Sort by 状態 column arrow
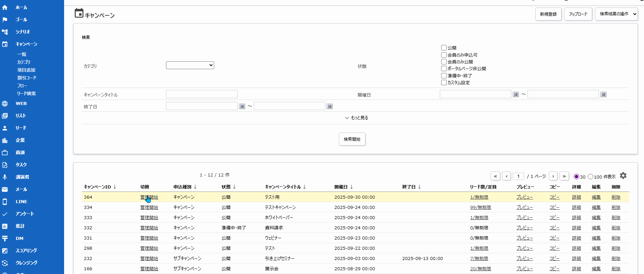The width and height of the screenshot is (644, 274). (234, 187)
